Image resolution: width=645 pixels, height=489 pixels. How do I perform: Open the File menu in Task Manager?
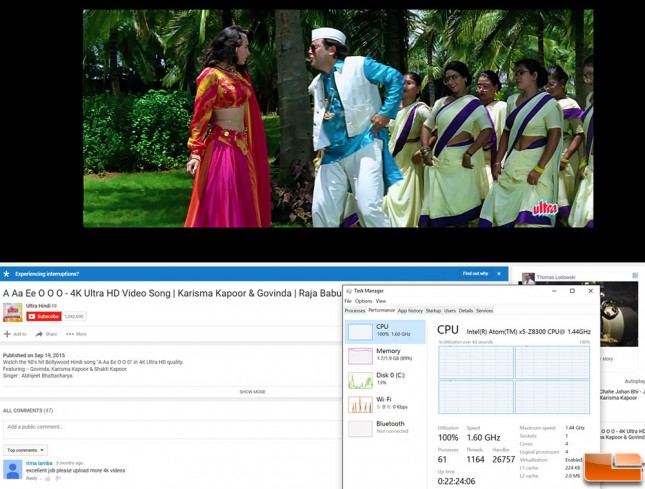(348, 301)
